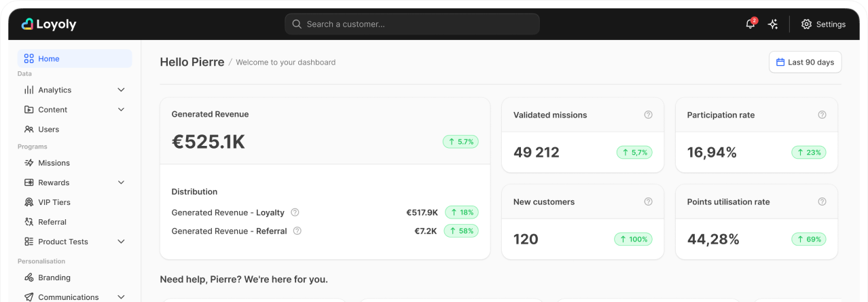
Task: Click the 16,94% participation rate value
Action: coord(712,153)
